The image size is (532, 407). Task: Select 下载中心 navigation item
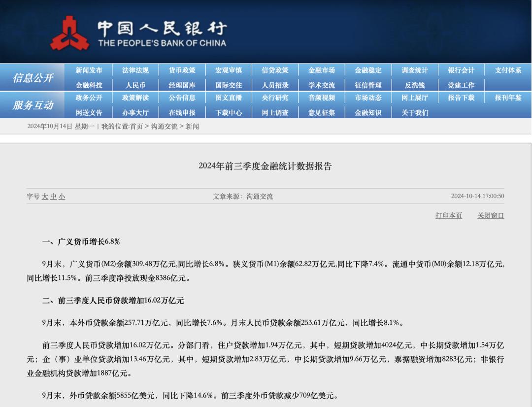click(229, 113)
